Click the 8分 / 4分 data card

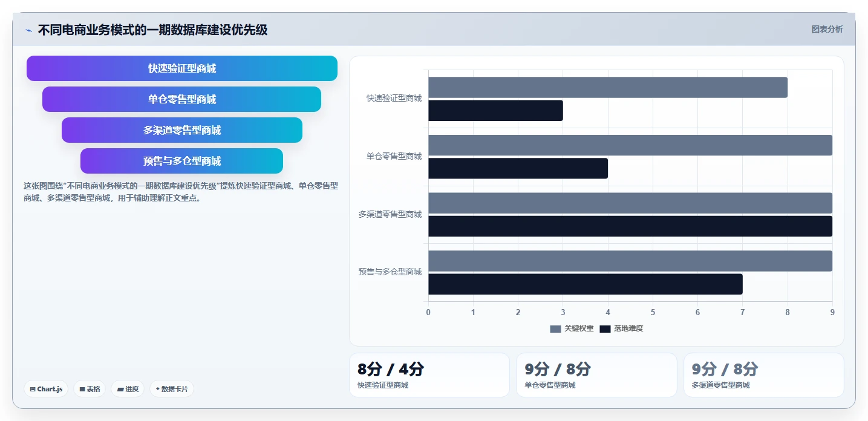429,375
